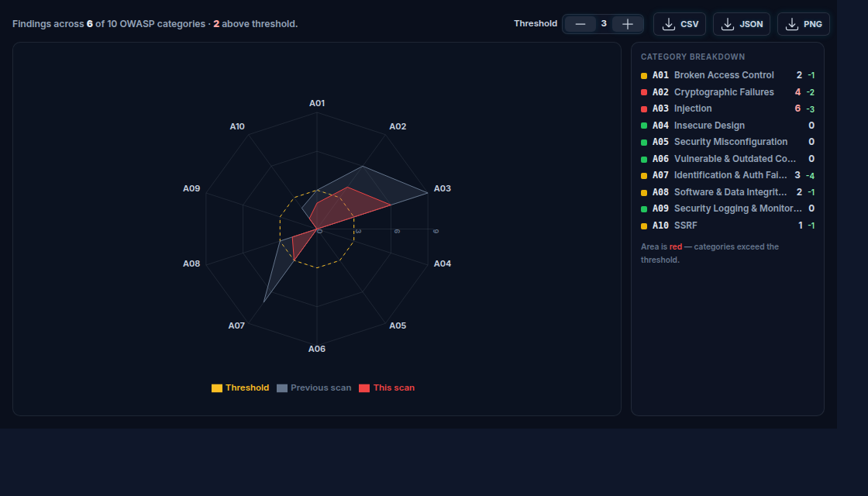868x496 pixels.
Task: Select A06 Vulnerable & Outdated Components row
Action: tap(728, 159)
